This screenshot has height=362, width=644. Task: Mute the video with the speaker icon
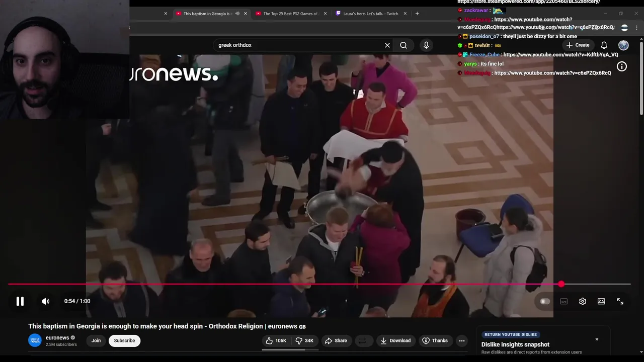click(46, 301)
